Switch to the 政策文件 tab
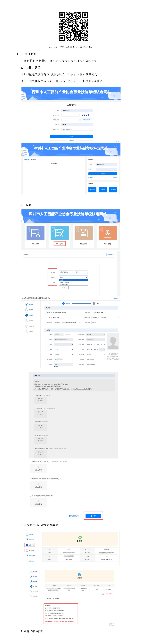Image resolution: width=142 pixels, height=644 pixels. point(27,160)
